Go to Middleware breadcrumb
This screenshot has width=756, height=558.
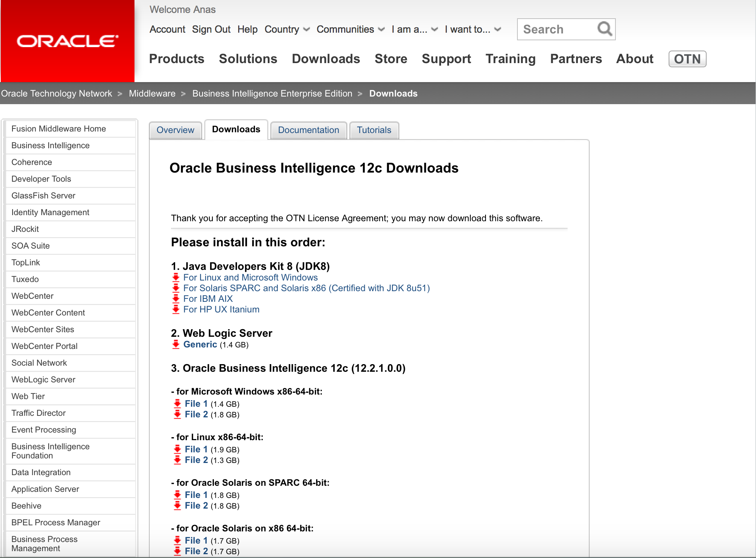(152, 94)
